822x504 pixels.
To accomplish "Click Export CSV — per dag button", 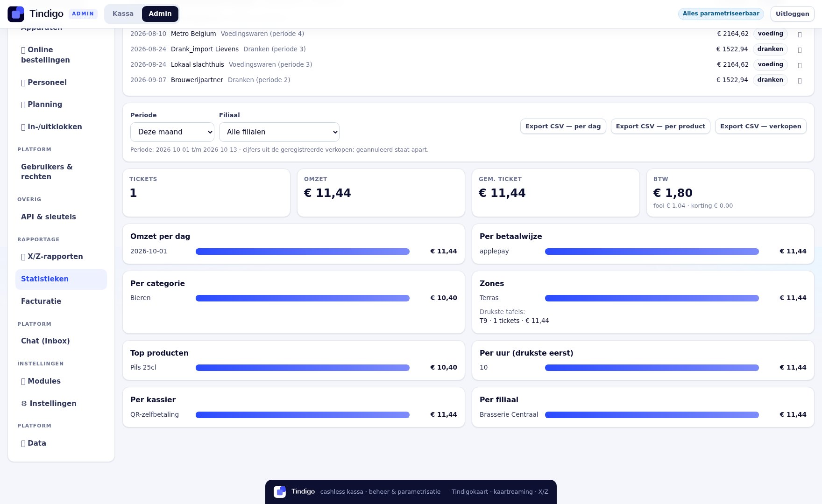I will [x=563, y=126].
